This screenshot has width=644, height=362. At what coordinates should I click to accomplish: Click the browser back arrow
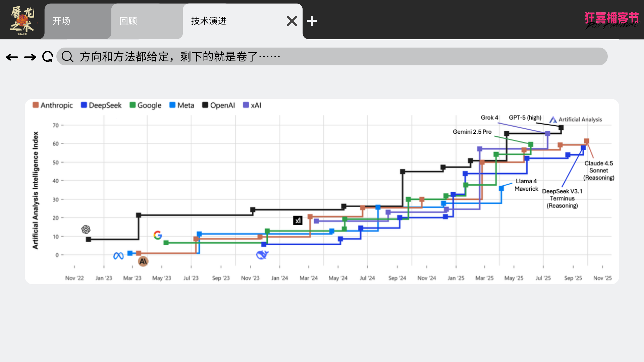coord(12,57)
